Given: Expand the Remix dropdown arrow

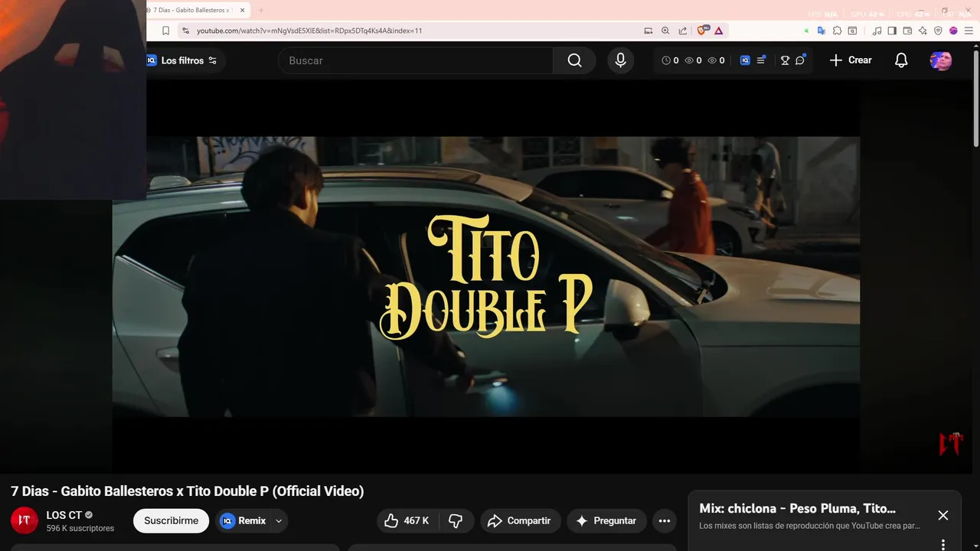Looking at the screenshot, I should [x=279, y=520].
